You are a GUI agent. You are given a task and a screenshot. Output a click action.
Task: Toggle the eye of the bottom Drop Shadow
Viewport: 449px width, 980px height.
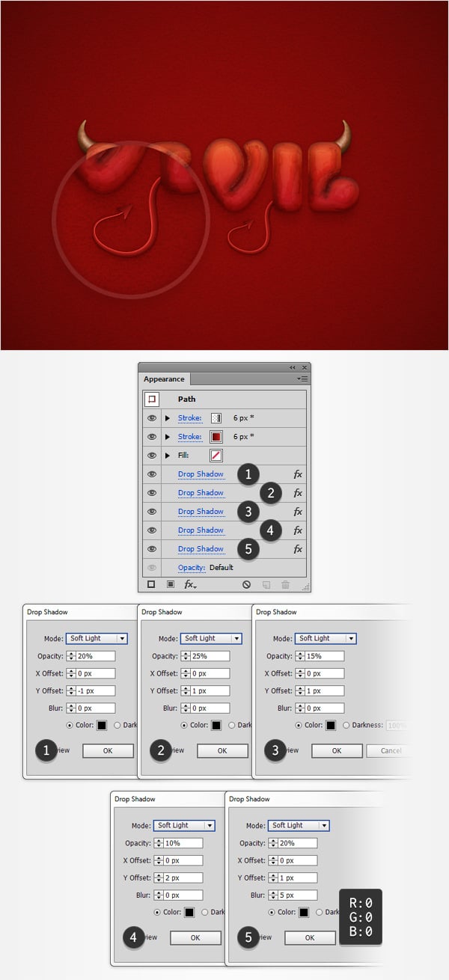pos(152,549)
